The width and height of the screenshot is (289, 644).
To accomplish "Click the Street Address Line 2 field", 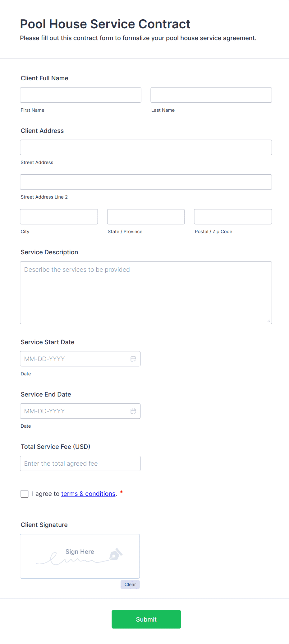I will click(146, 182).
